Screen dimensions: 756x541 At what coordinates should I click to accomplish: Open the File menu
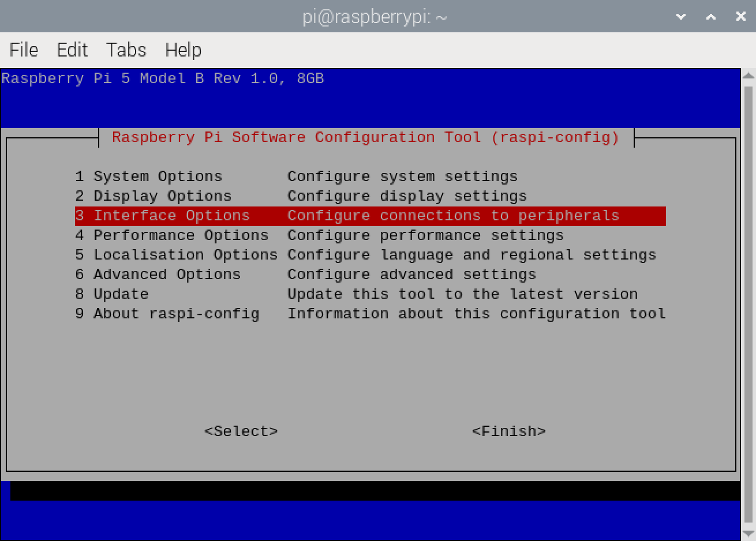24,50
